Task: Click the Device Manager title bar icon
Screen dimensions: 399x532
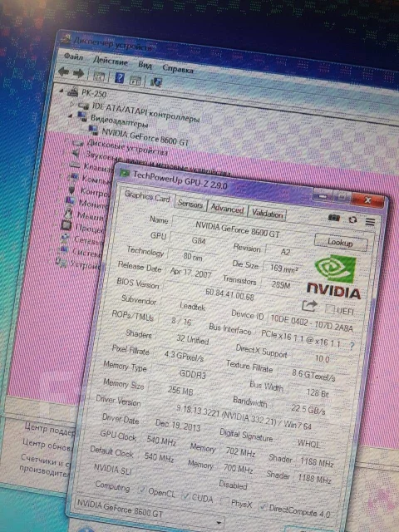Action: [x=65, y=39]
